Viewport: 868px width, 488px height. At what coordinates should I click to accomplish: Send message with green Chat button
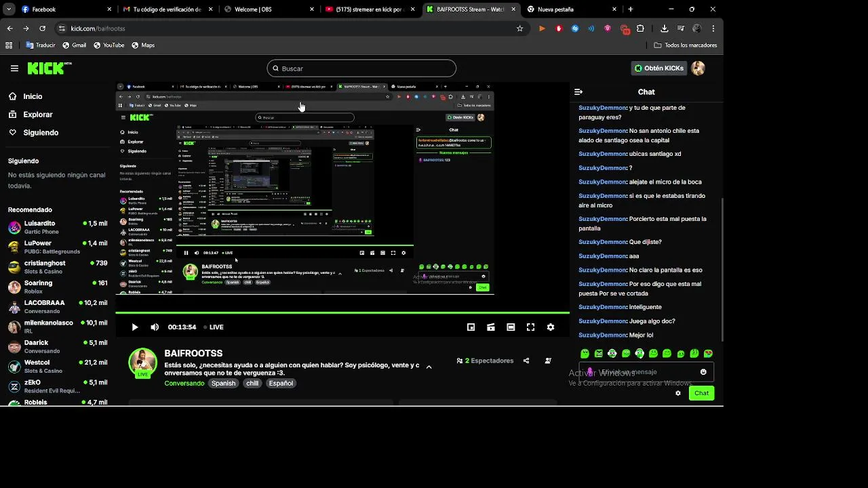tap(701, 393)
